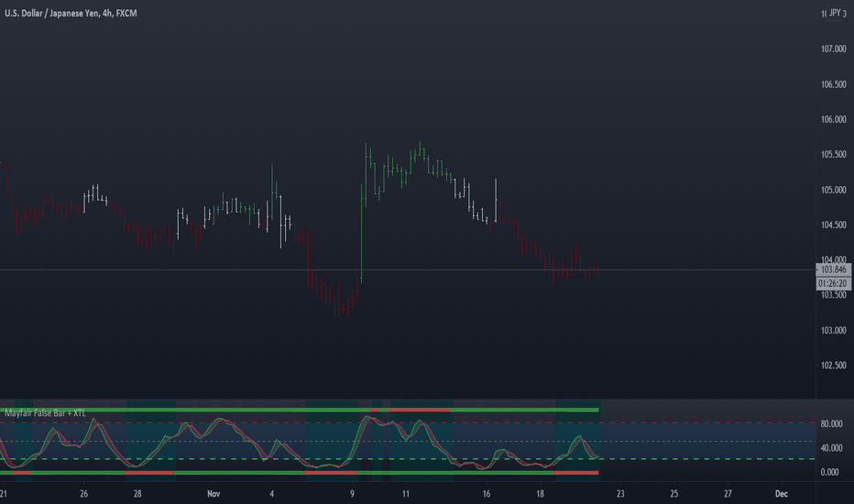Select the current price label 103.846
This screenshot has height=504, width=854.
tap(833, 269)
